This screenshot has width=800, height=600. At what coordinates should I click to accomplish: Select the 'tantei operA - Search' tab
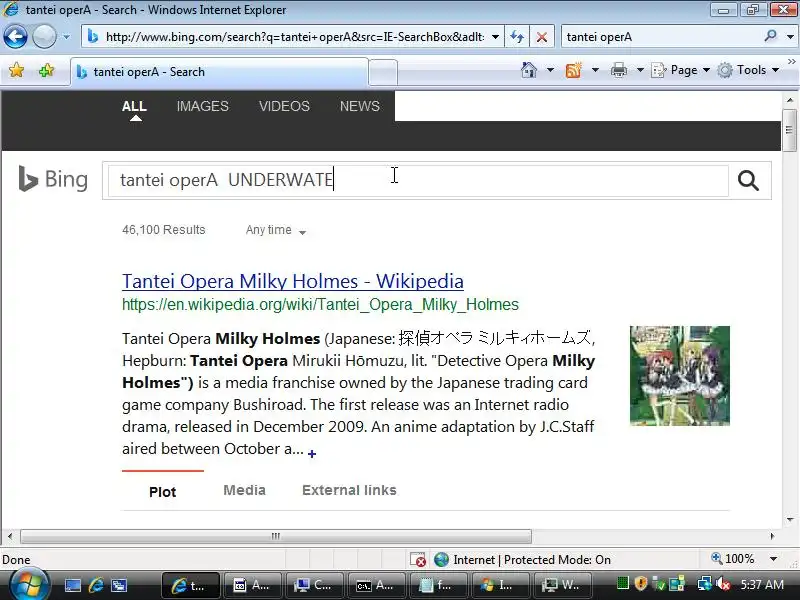coord(219,72)
